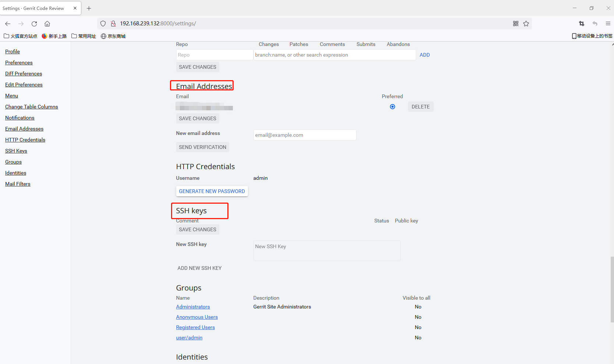Click the insecure connection lock icon
614x364 pixels.
113,24
